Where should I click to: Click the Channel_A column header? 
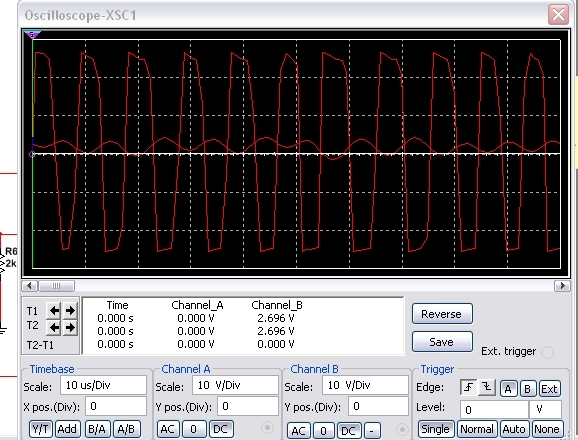click(197, 305)
